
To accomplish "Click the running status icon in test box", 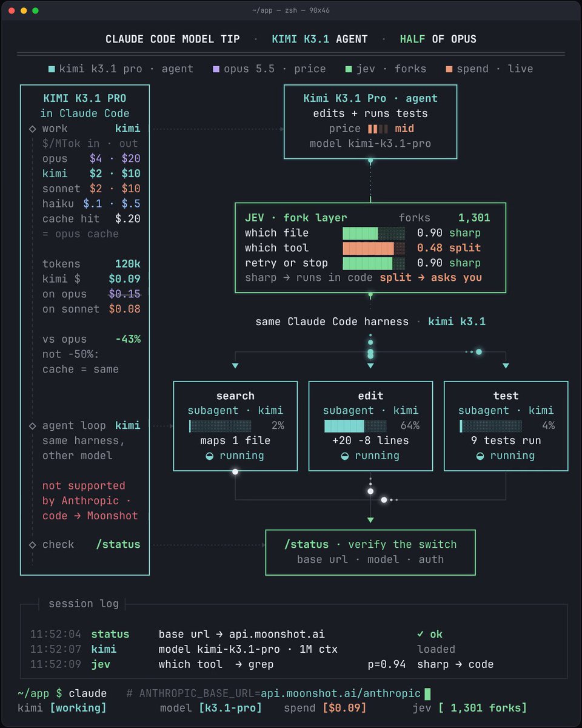I will click(480, 456).
